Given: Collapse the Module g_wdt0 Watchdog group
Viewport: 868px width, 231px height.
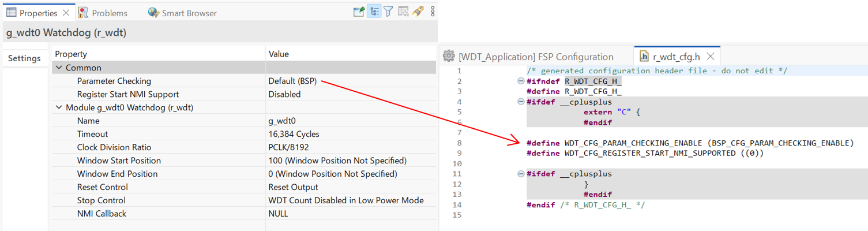Looking at the screenshot, I should (58, 107).
